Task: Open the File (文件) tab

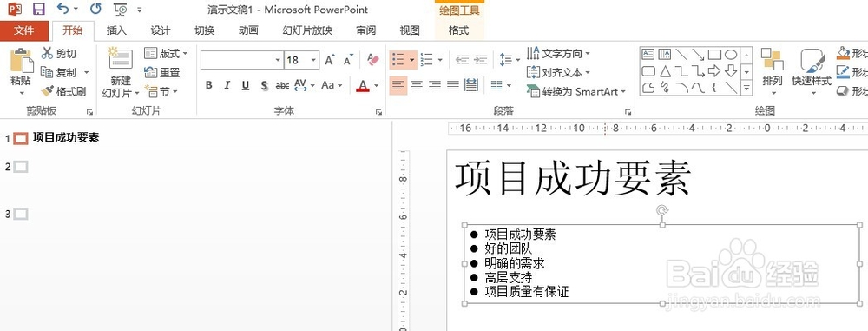Action: [23, 30]
